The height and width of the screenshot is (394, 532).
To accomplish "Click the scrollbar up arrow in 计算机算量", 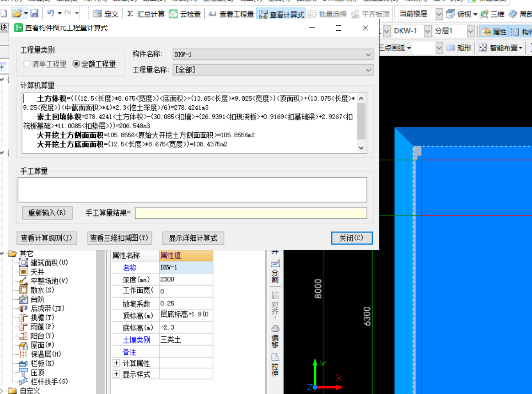I will pyautogui.click(x=361, y=98).
